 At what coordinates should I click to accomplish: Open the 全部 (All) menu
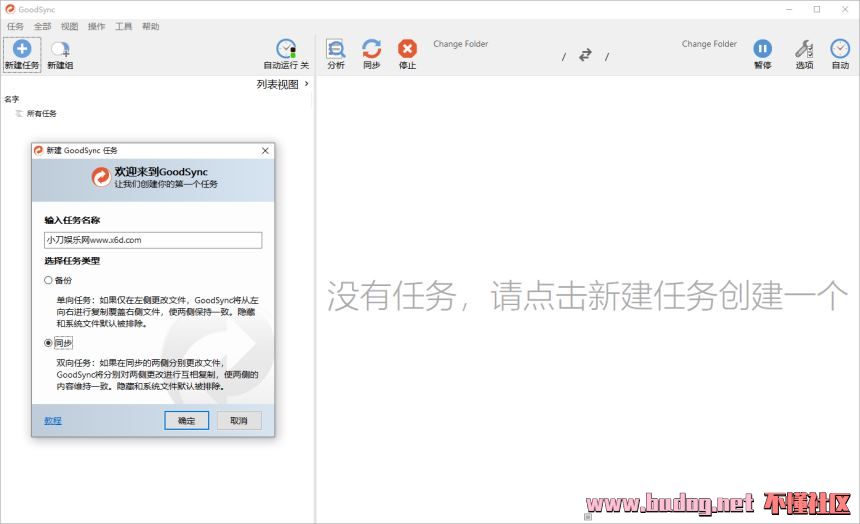tap(42, 26)
